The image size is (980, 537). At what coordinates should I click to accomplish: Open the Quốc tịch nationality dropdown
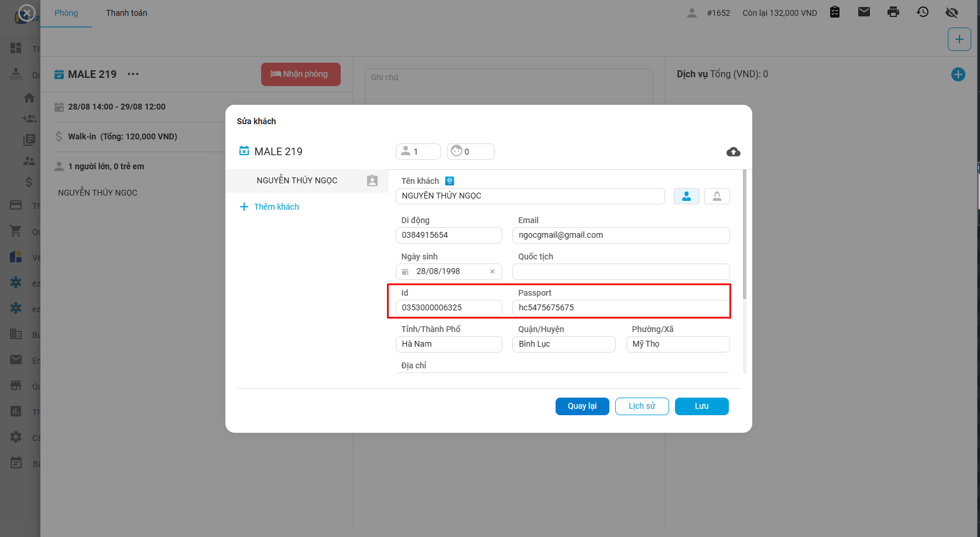[621, 272]
